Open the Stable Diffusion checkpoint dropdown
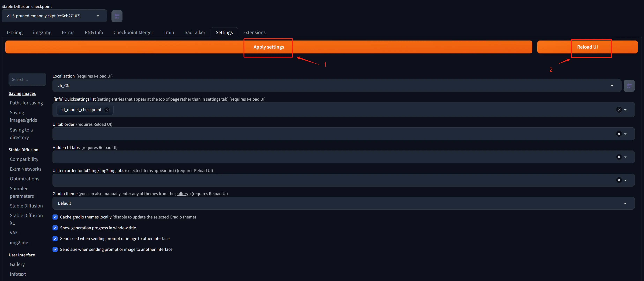 tap(54, 16)
